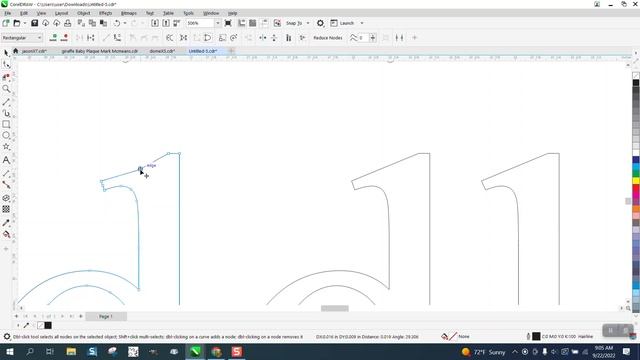Click the curve smoothness stepper
640x360 pixels.
[x=373, y=38]
